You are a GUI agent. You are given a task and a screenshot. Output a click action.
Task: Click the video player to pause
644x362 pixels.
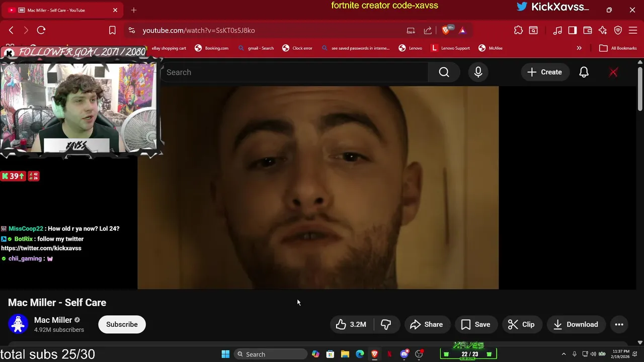(318, 188)
